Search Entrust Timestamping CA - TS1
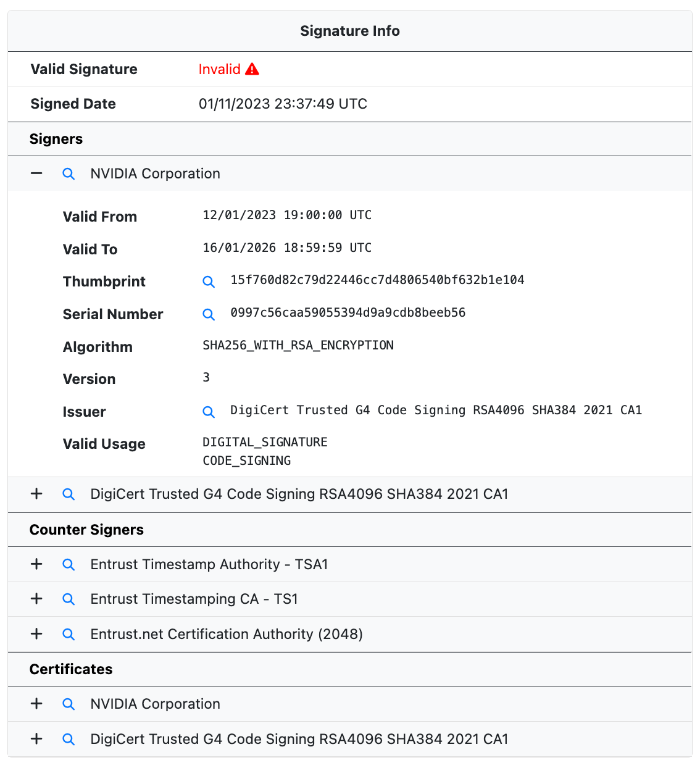Screen dimensions: 700x768 coord(69,599)
